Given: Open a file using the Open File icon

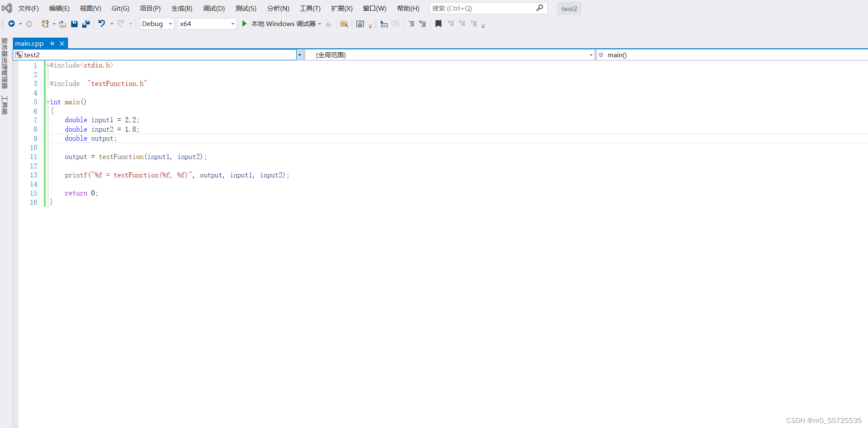Looking at the screenshot, I should pyautogui.click(x=62, y=24).
